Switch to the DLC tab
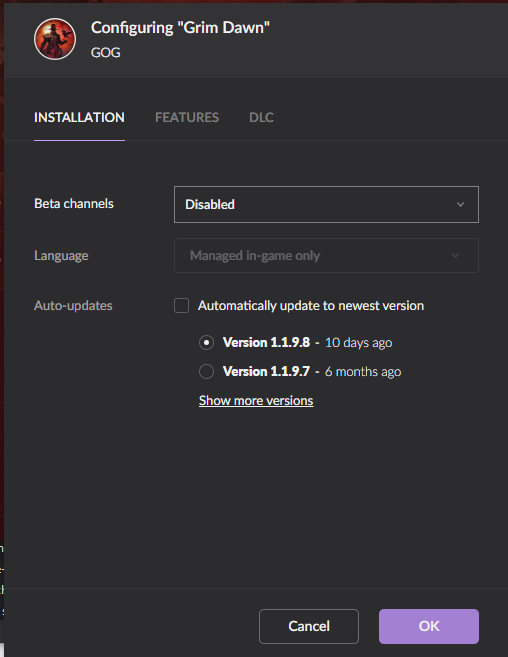This screenshot has height=657, width=508. (261, 117)
